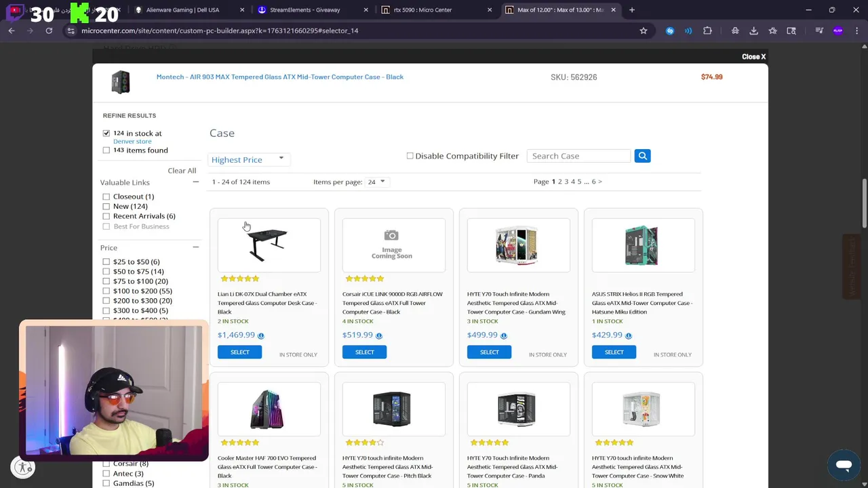The image size is (868, 488).
Task: Enable Disable Compatibility Filter checkbox
Action: pos(410,156)
